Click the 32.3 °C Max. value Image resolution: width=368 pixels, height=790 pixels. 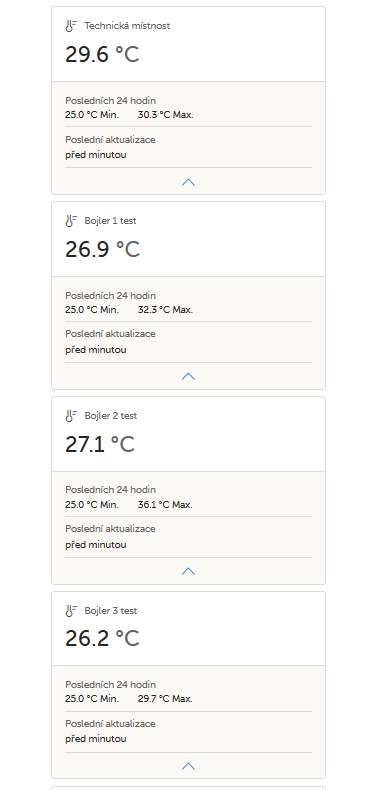click(x=165, y=310)
